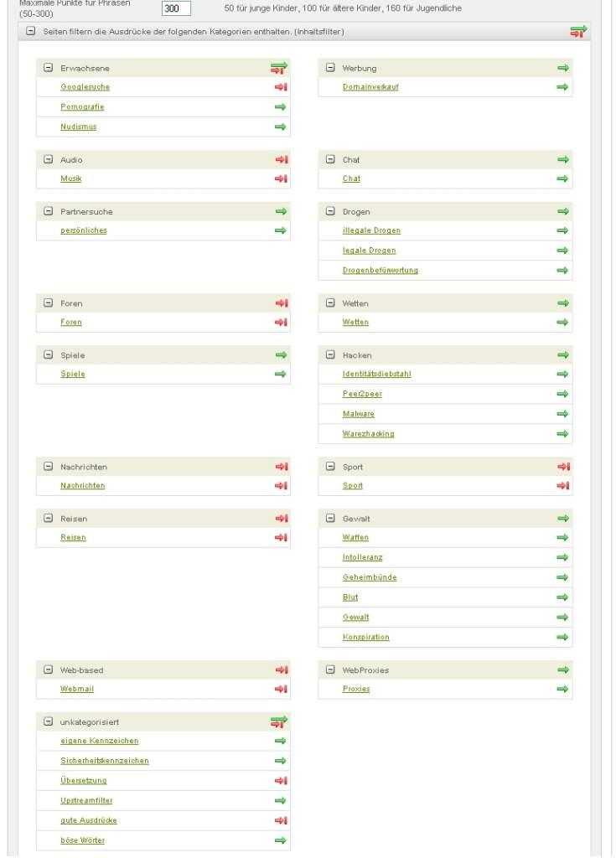Collapse the Inhaltsfilter section header

[31, 31]
